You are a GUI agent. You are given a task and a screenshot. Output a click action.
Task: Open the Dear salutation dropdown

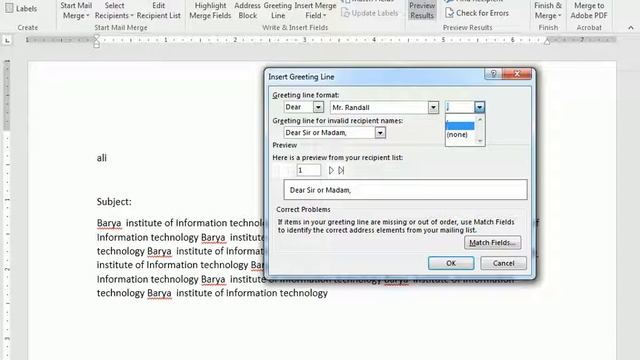tap(318, 107)
